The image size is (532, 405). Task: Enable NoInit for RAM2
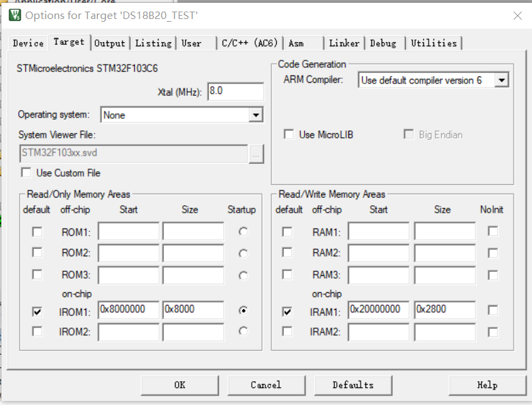(493, 253)
